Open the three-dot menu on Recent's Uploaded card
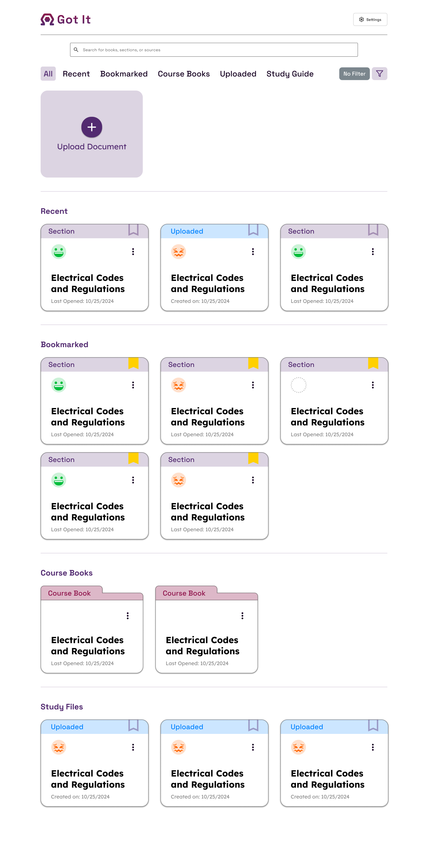 pyautogui.click(x=253, y=252)
